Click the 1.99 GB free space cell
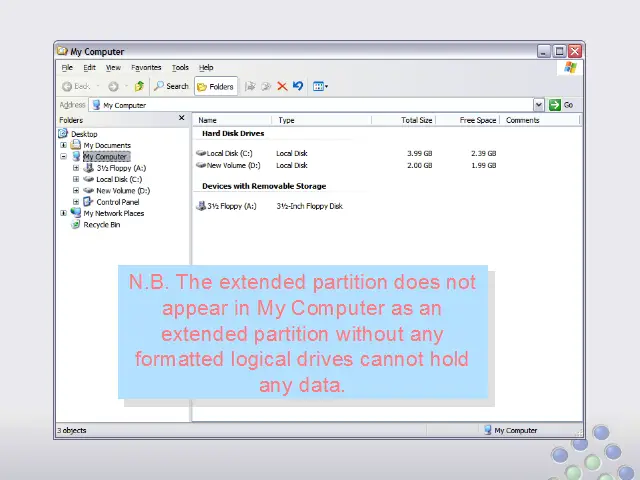Image resolution: width=640 pixels, height=480 pixels. [484, 165]
